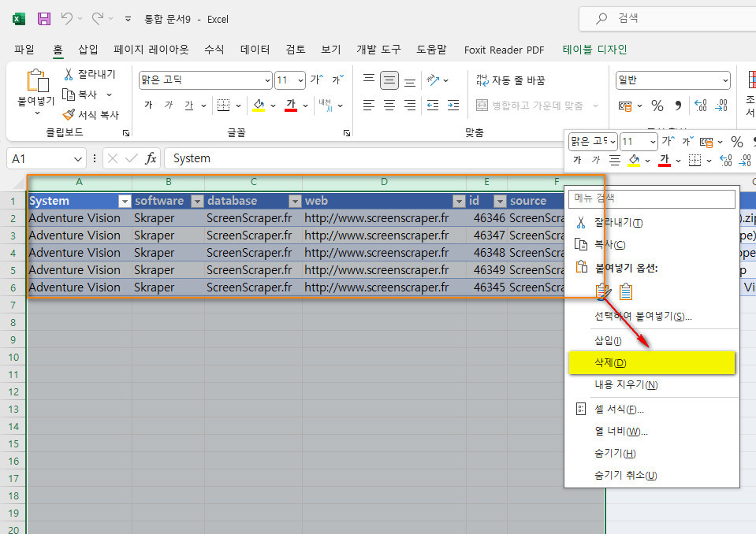This screenshot has width=756, height=534.
Task: Increase indent in the alignment group
Action: [453, 105]
